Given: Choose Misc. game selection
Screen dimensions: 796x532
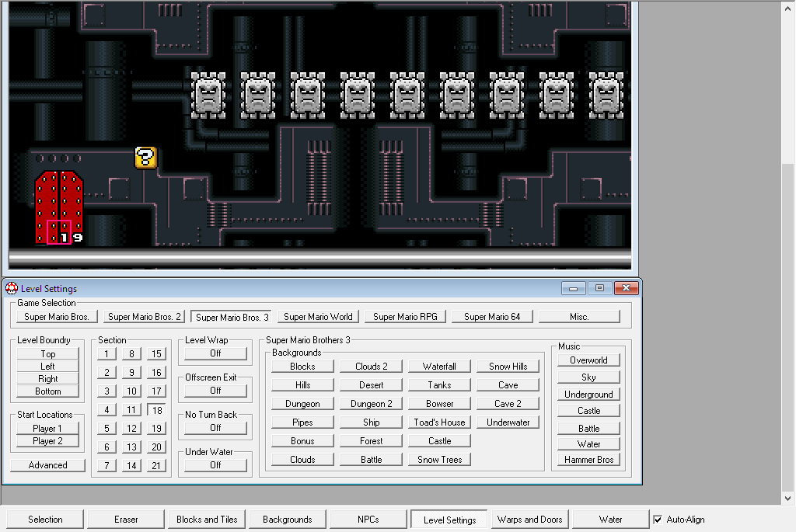Looking at the screenshot, I should (579, 317).
